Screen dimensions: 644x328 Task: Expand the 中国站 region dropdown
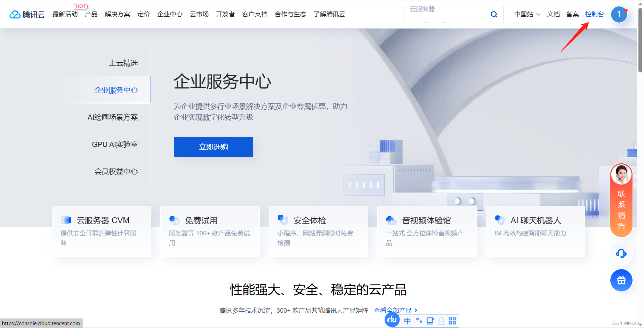pyautogui.click(x=527, y=14)
